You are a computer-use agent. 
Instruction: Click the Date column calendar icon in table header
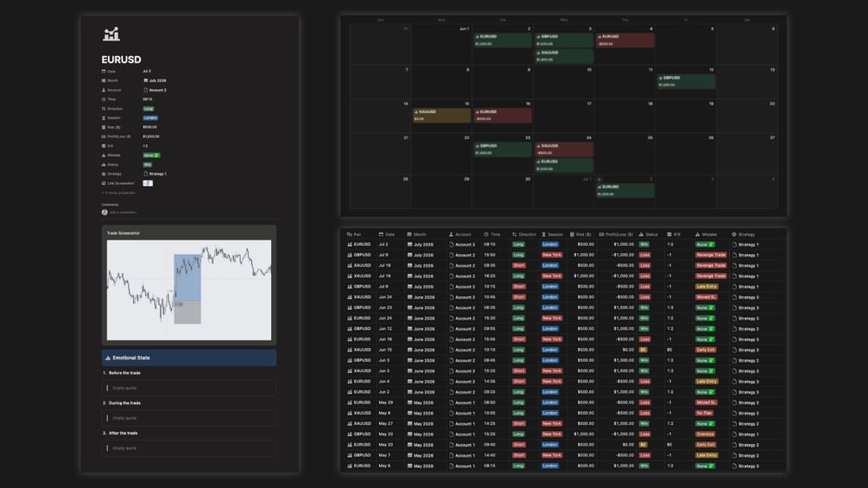pyautogui.click(x=381, y=234)
